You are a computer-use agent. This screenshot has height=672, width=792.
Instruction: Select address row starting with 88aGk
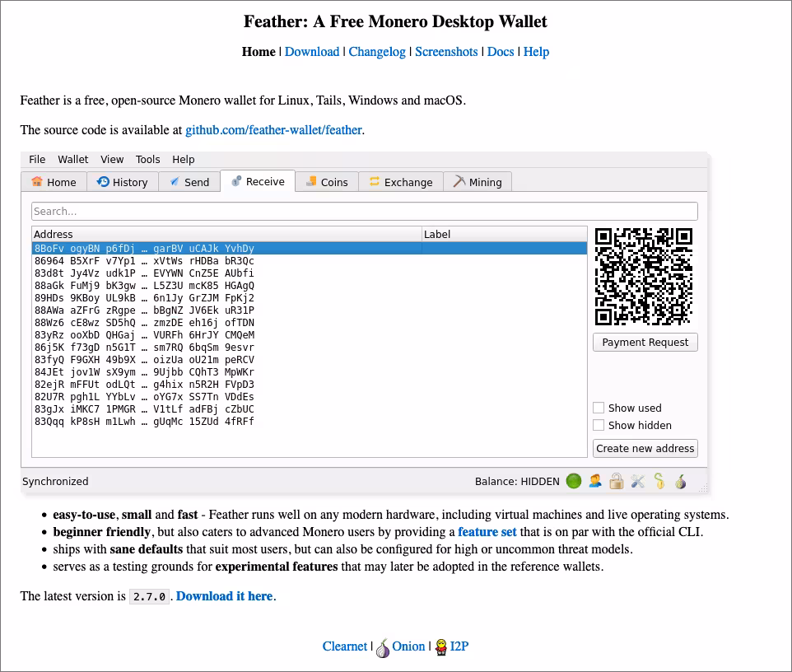309,286
